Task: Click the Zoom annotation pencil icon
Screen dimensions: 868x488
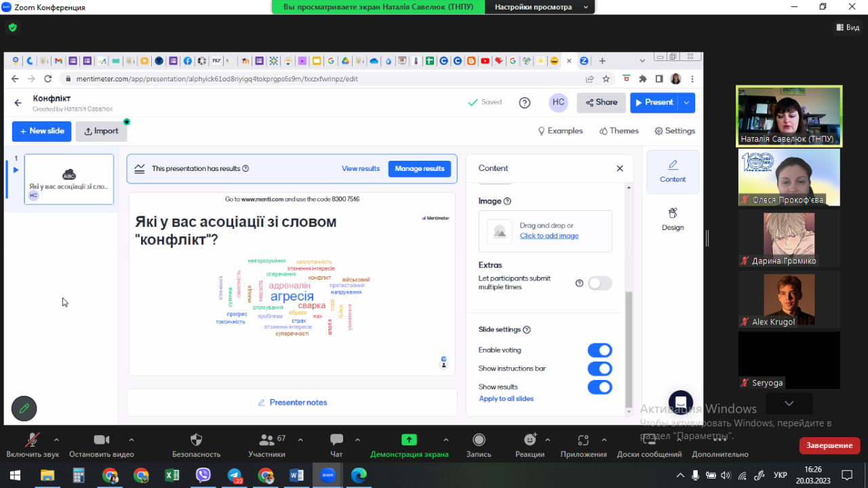Action: pos(24,409)
